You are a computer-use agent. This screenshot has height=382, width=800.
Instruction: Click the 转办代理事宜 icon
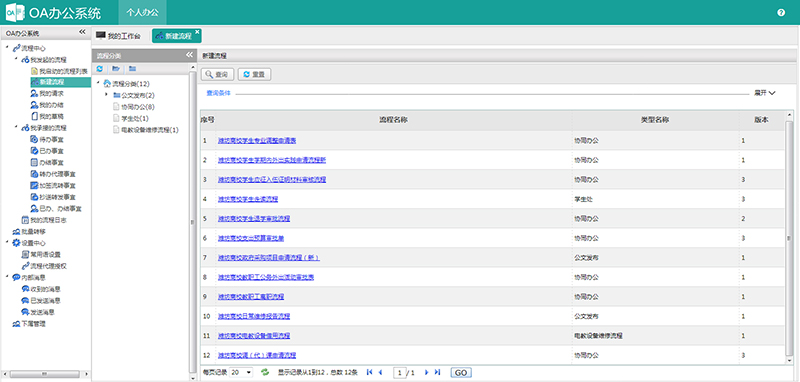[34, 174]
